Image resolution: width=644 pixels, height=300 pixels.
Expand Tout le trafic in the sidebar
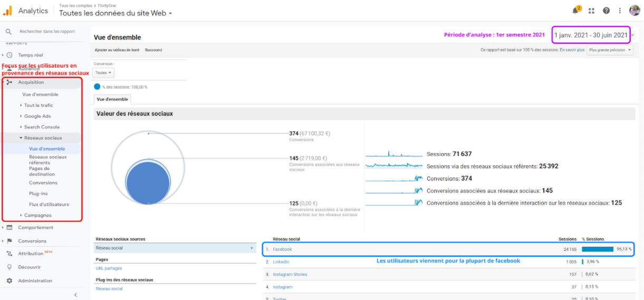pos(39,105)
